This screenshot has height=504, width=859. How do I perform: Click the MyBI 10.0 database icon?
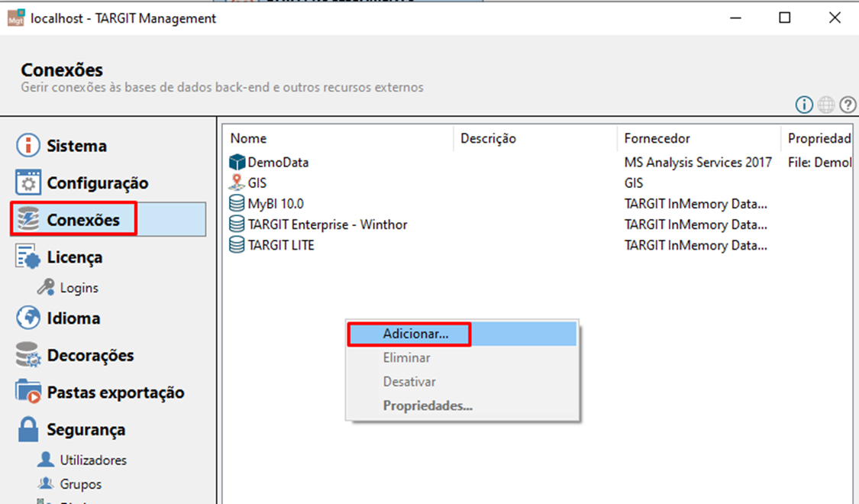click(237, 203)
